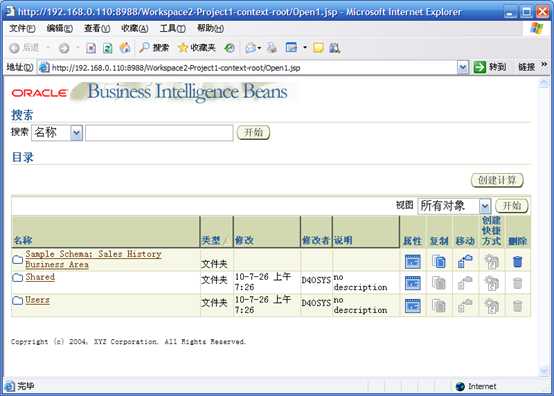Expand the toolbar overflow chevron near 链接
This screenshot has width=554, height=396.
click(x=544, y=65)
